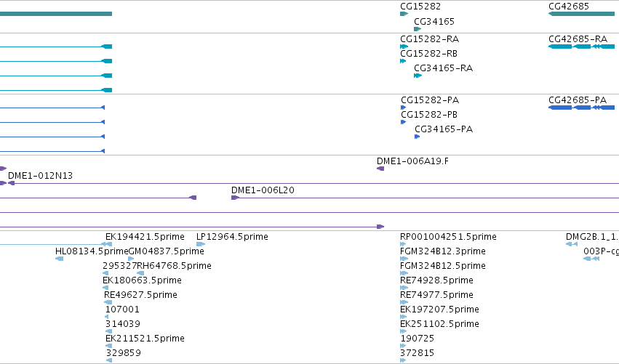Select the RE49627.5prime EST label
The width and height of the screenshot is (619, 364).
[x=140, y=295]
